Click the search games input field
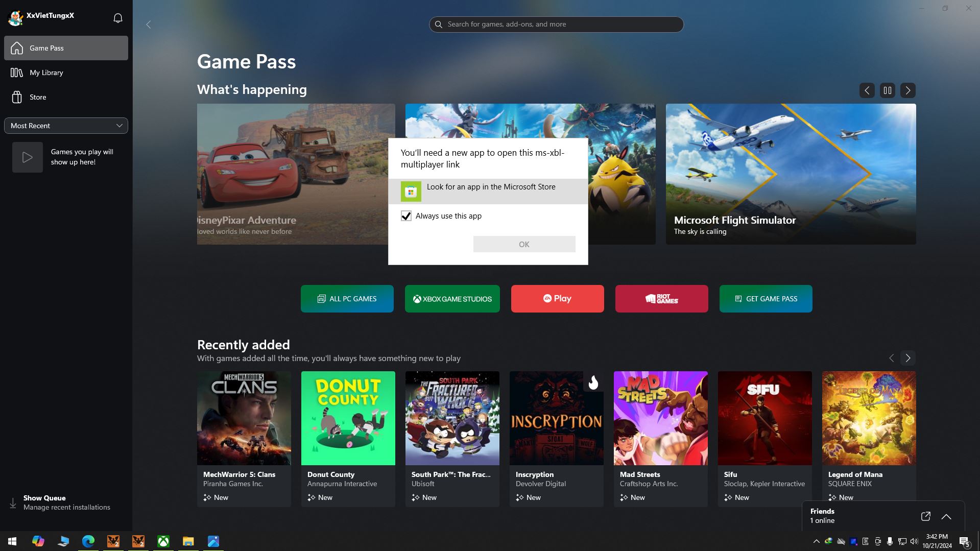This screenshot has height=551, width=980. click(557, 25)
